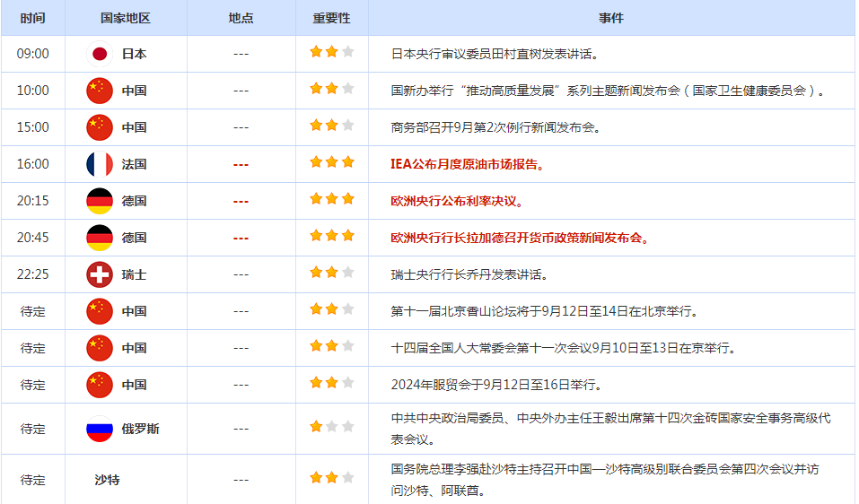859x504 pixels.
Task: Click the 地点 column header
Action: click(x=241, y=18)
